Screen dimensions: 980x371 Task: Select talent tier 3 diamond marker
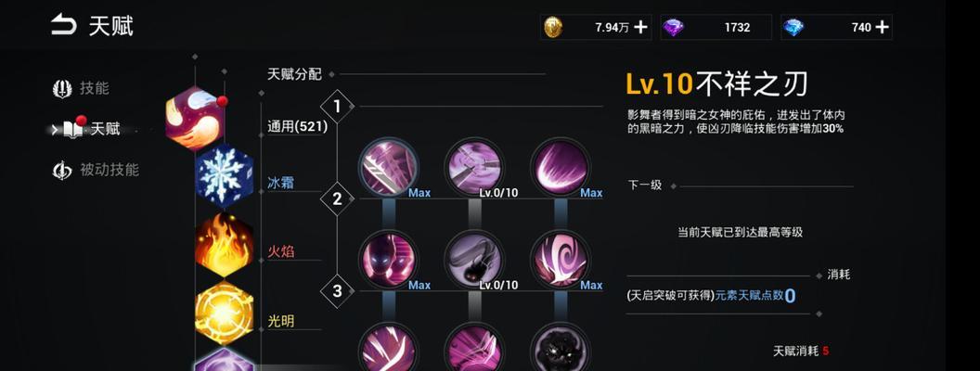tap(338, 291)
